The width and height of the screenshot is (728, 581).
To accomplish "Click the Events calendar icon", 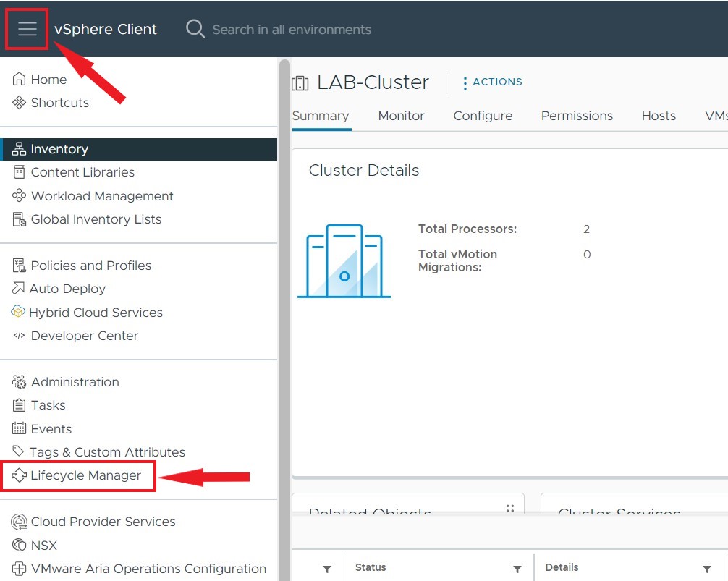I will pyautogui.click(x=19, y=428).
